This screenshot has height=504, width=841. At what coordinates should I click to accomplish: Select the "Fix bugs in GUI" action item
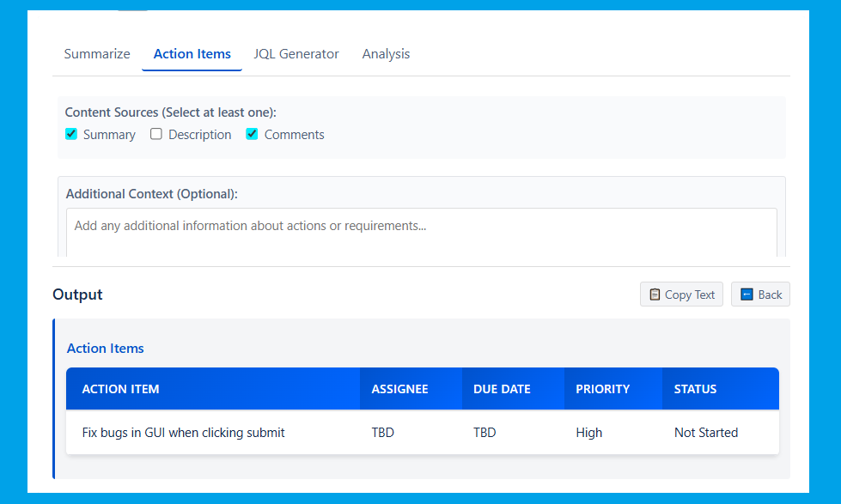tap(183, 433)
